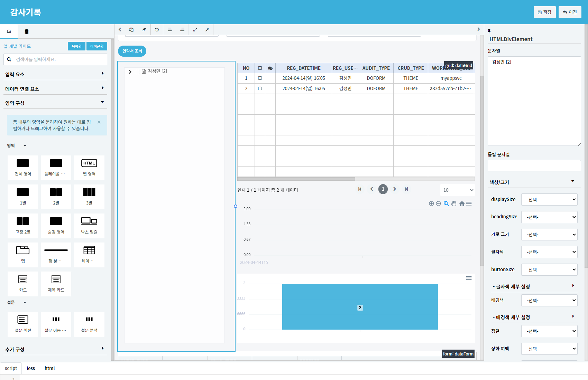Check the checkbox in grid row 1
Screen dimensions: 588x380
coord(260,78)
